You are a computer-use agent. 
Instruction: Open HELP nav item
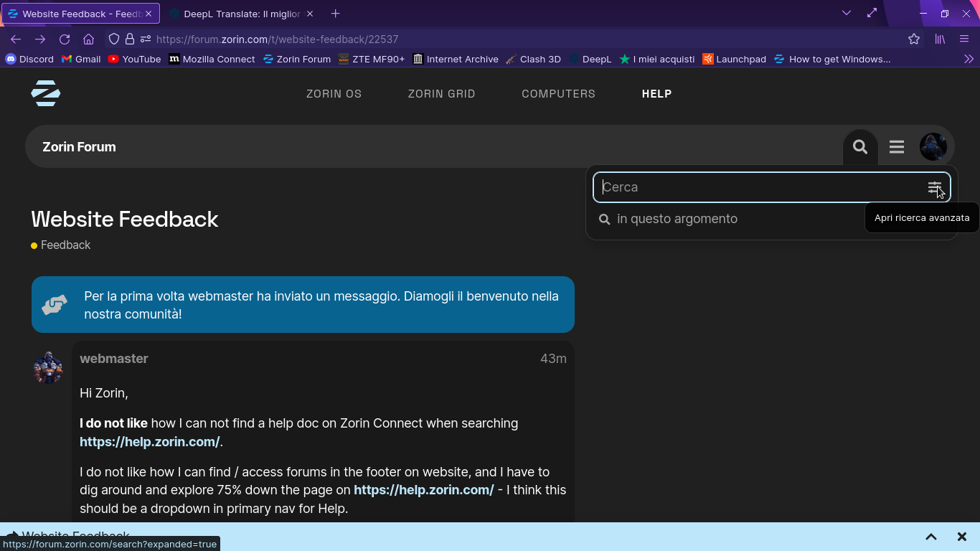click(x=656, y=94)
